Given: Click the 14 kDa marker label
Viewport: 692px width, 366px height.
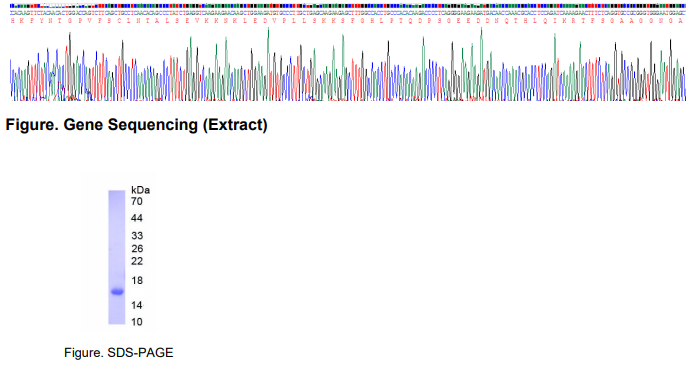Looking at the screenshot, I should [137, 305].
